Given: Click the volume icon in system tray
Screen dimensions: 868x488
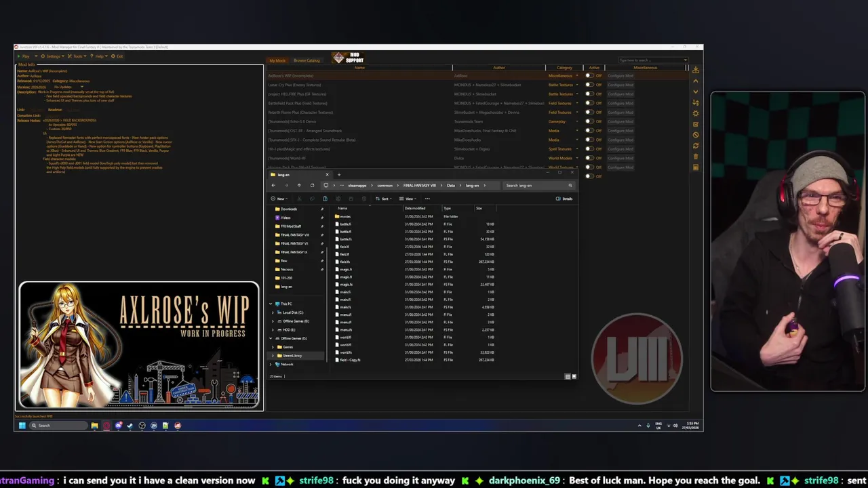Looking at the screenshot, I should click(x=675, y=426).
